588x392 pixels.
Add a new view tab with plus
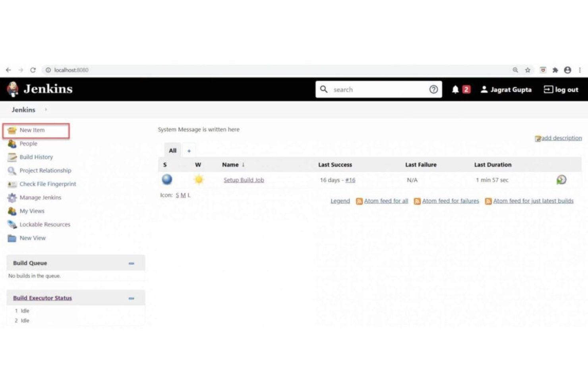click(189, 151)
